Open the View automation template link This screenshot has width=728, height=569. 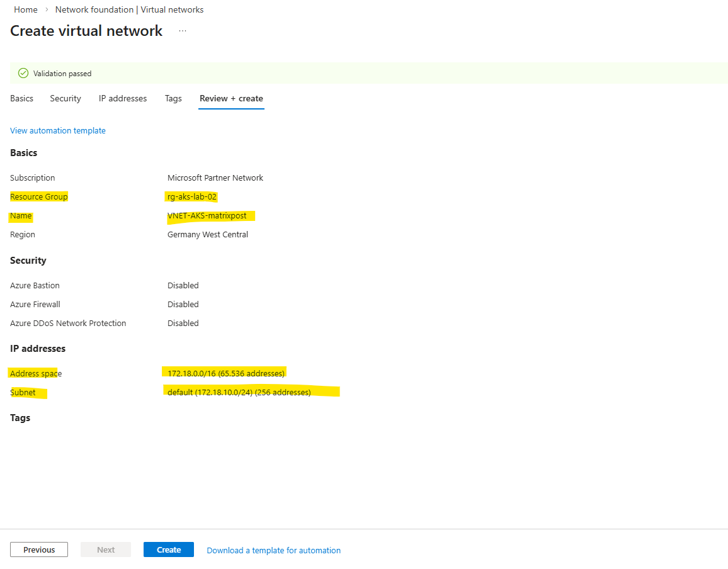(58, 131)
